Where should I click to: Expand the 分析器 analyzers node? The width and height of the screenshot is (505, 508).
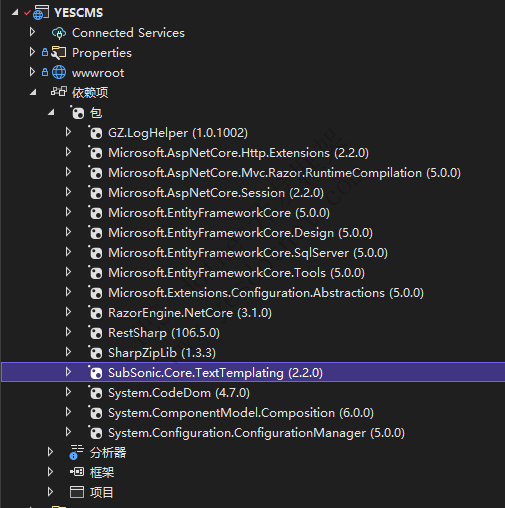50,452
